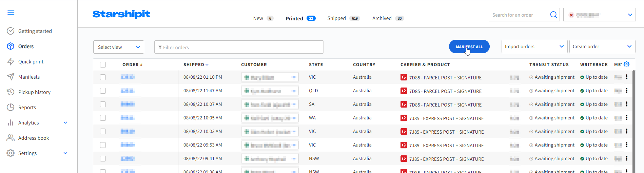This screenshot has width=644, height=173.
Task: Switch to the New orders tab
Action: [x=263, y=18]
